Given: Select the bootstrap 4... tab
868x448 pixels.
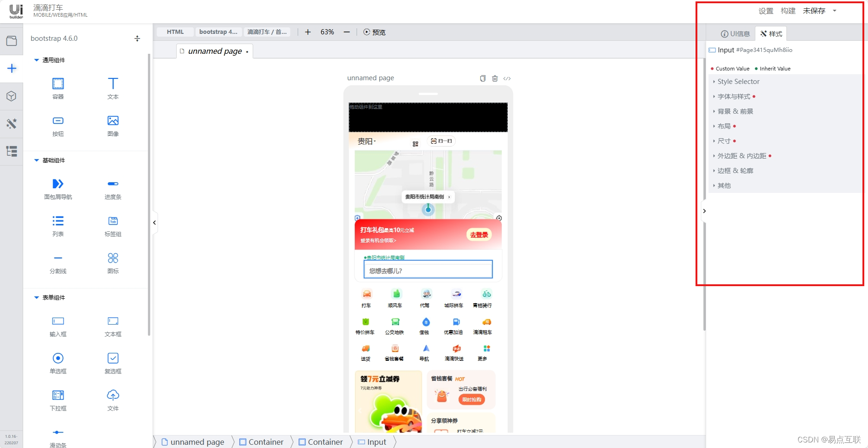Looking at the screenshot, I should coord(218,32).
